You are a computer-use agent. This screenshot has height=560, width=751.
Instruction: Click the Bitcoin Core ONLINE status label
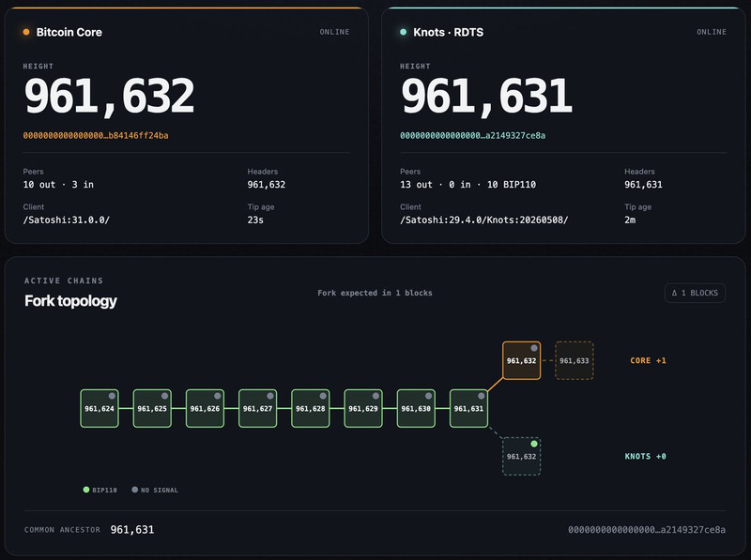[335, 32]
